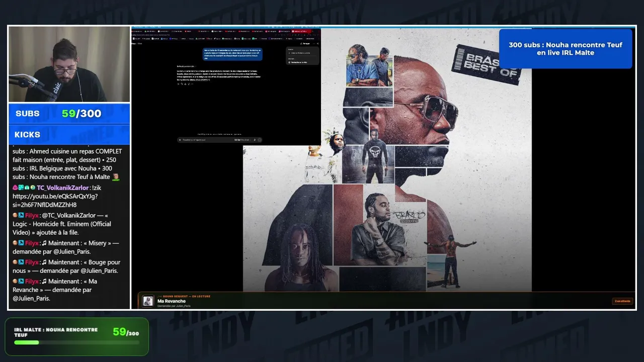
Task: Click the 'IRL MALTE : NOUHA RENCONTRE TEUF' goal title
Action: coord(56,332)
